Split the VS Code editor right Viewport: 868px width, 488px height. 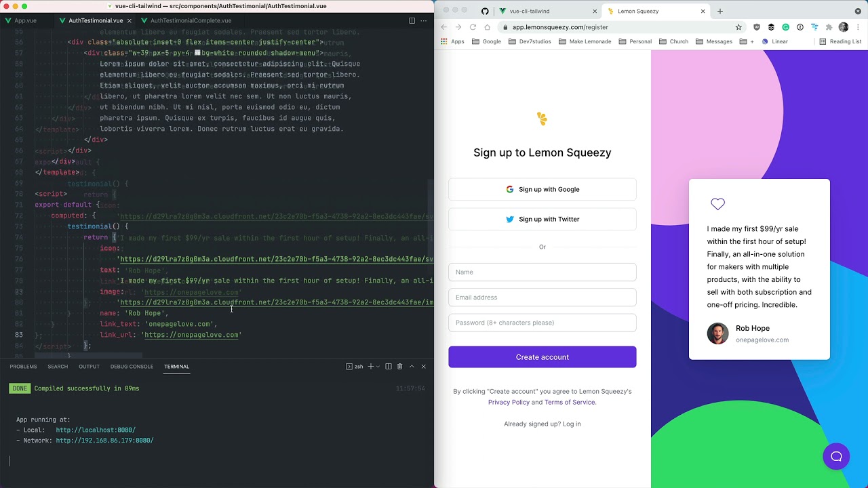tap(412, 20)
